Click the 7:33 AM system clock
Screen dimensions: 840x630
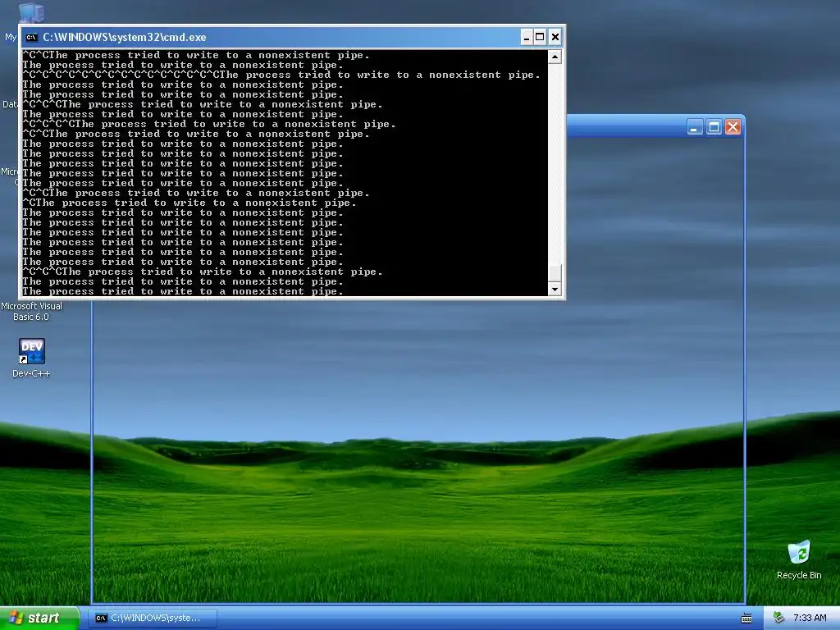click(x=810, y=618)
